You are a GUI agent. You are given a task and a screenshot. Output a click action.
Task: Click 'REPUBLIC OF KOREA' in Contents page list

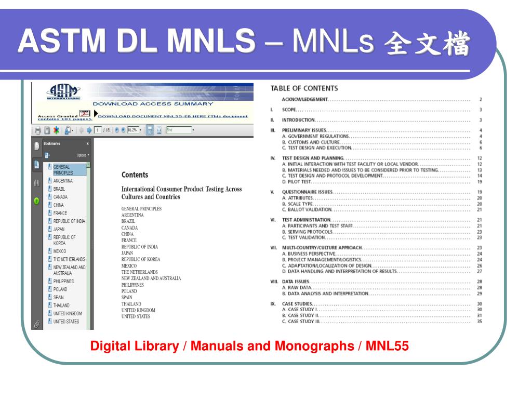[x=141, y=259]
